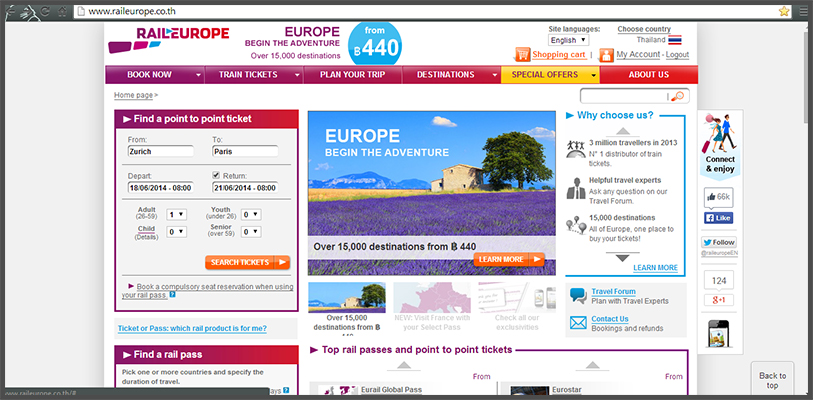
Task: Open the Adult passenger count dropdown
Action: [176, 214]
